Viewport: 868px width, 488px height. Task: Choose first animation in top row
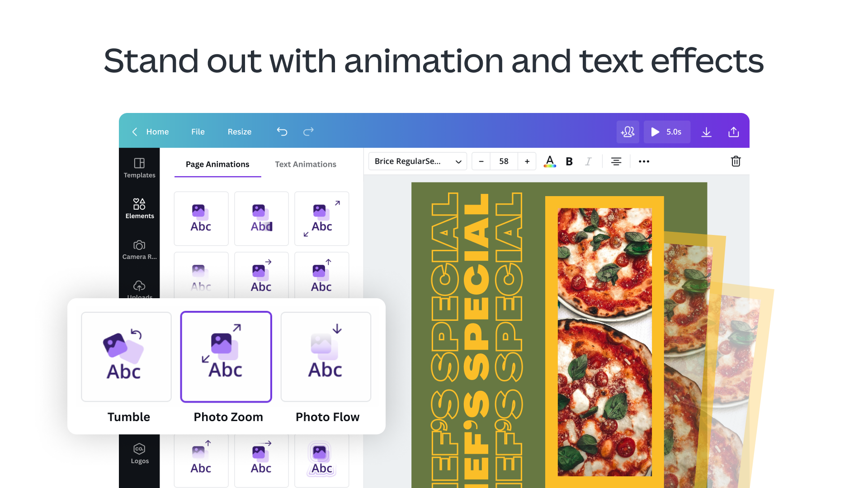click(201, 219)
